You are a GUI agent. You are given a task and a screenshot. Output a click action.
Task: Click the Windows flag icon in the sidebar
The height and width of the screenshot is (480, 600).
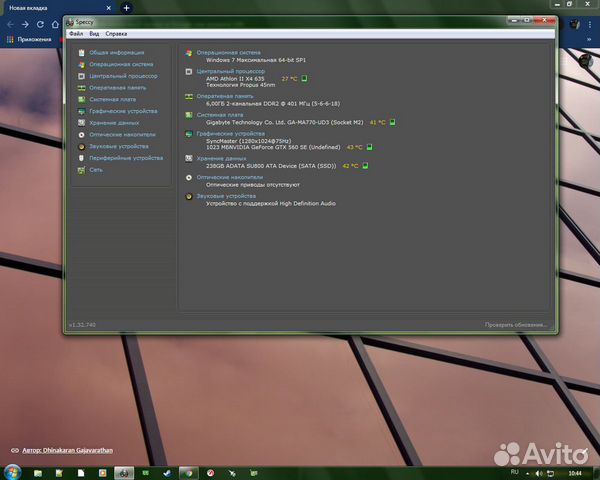82,64
